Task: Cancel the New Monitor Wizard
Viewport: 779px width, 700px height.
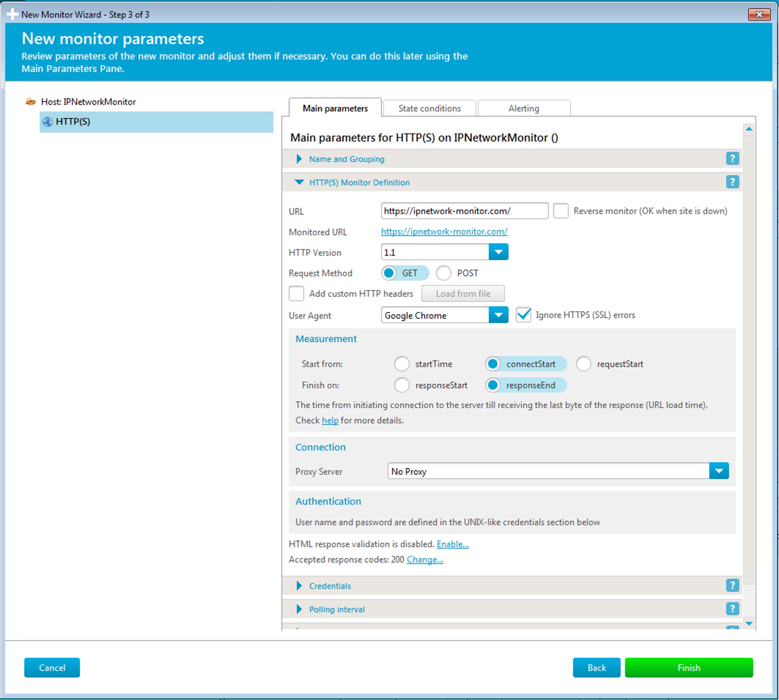Action: tap(52, 668)
